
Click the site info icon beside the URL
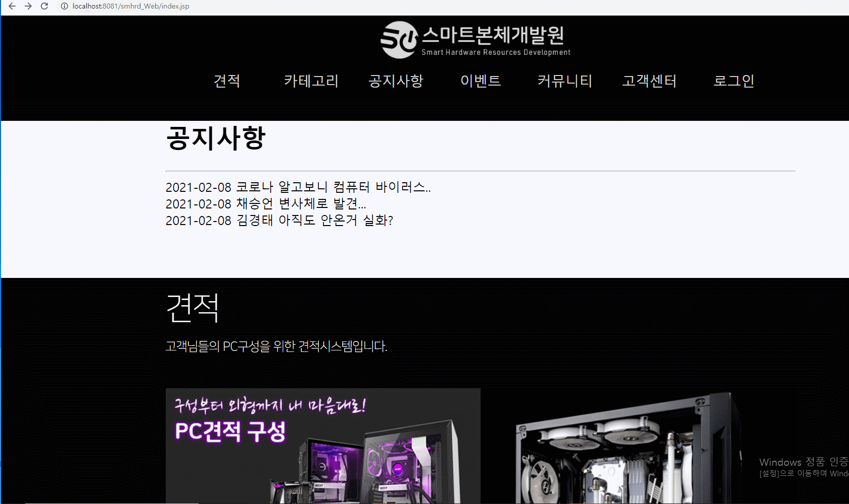coord(64,6)
